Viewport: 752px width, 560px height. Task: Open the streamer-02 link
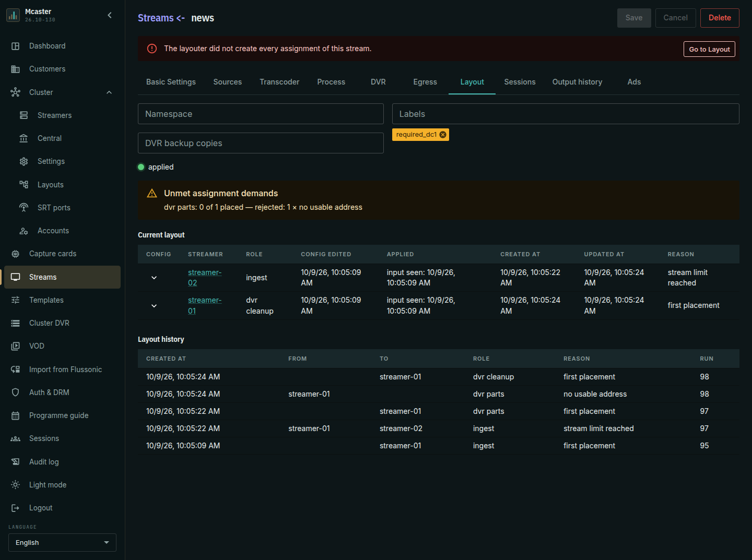[x=205, y=278]
